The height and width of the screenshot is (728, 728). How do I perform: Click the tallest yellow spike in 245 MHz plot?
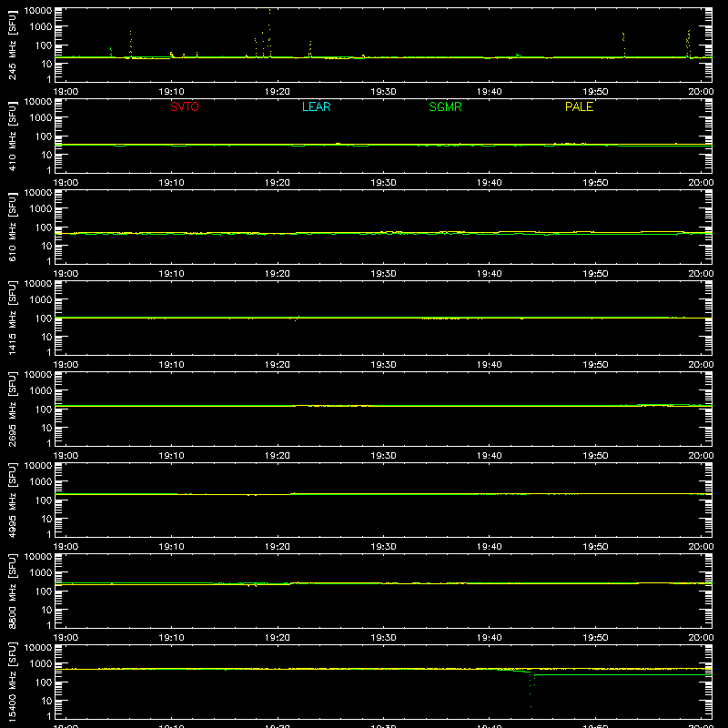tap(269, 32)
